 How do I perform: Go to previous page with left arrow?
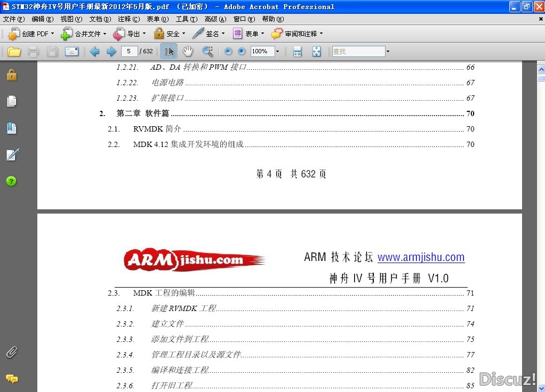click(x=94, y=52)
